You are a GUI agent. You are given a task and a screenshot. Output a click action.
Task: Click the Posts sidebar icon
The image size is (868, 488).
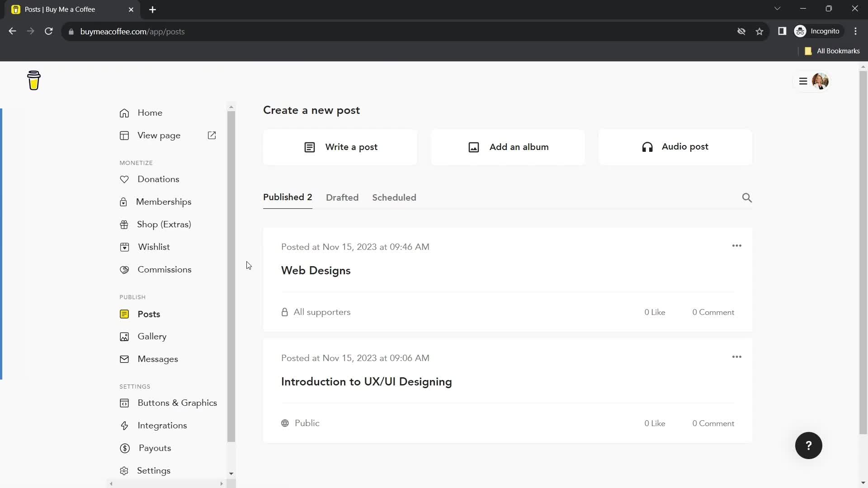coord(124,314)
